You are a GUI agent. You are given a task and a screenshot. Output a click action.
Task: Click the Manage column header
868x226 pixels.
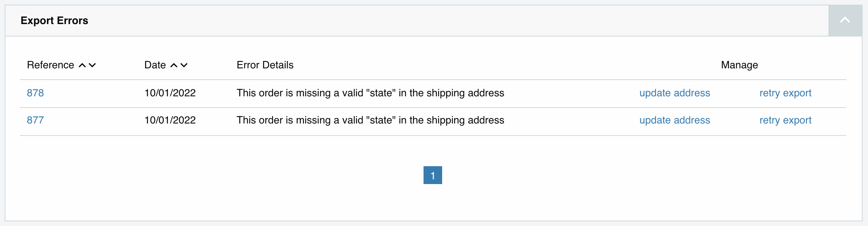pos(739,65)
